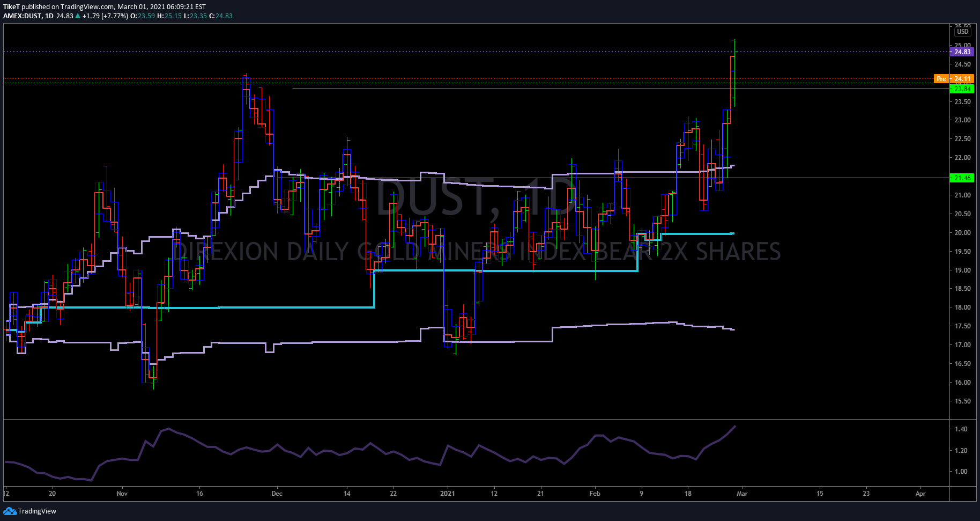Click the Mar label on time axis
The image size is (980, 521).
pyautogui.click(x=742, y=494)
